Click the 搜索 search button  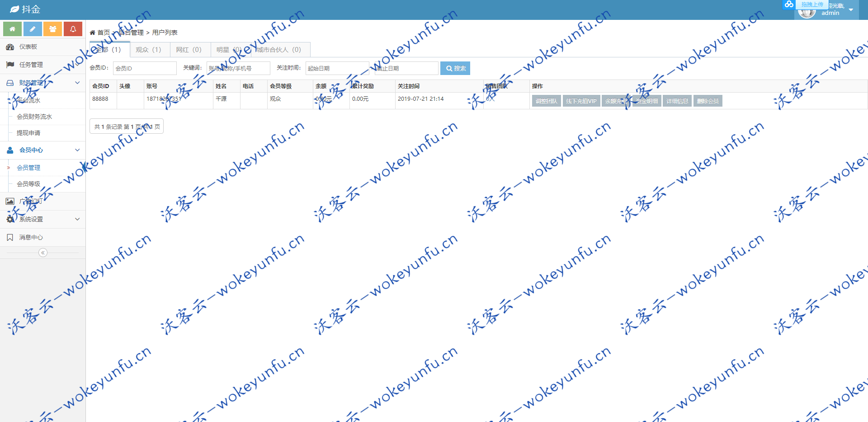pos(455,68)
